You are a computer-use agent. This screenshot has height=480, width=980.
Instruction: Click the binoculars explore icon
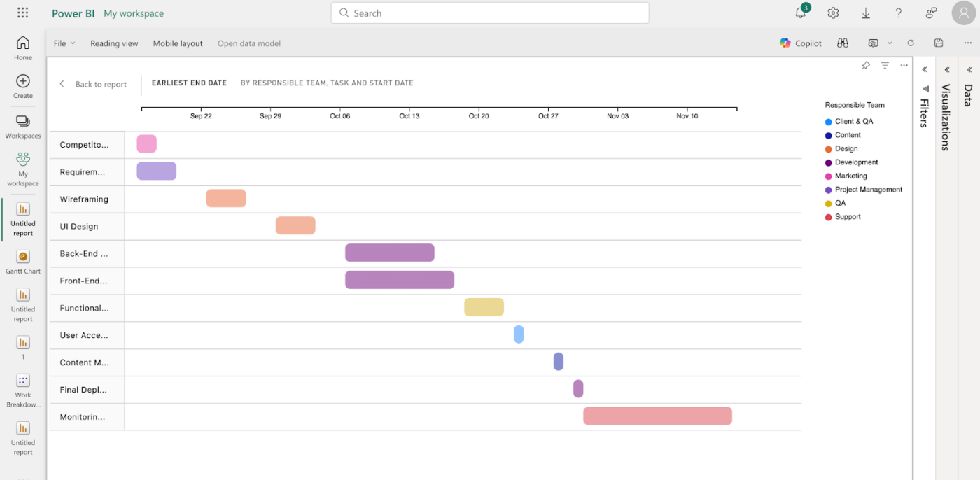843,43
